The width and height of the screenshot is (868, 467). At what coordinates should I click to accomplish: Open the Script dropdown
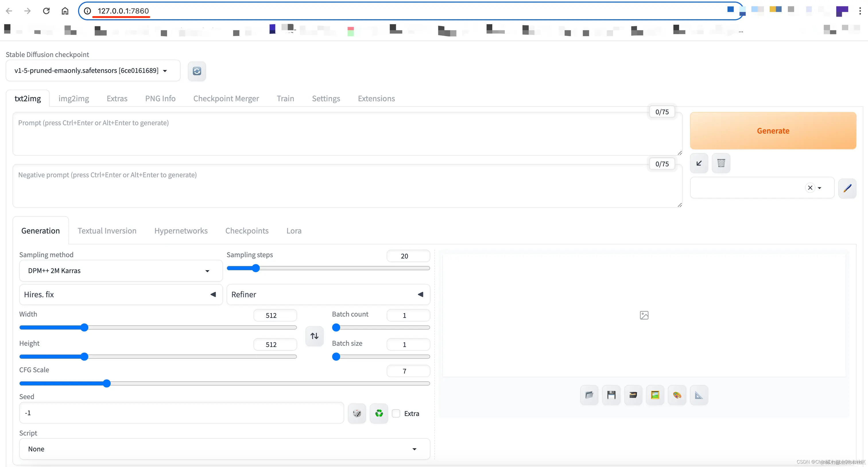pos(224,449)
